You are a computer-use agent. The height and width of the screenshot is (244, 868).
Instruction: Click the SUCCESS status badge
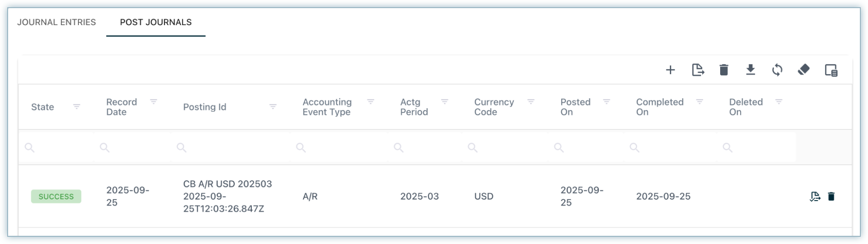[x=56, y=196]
